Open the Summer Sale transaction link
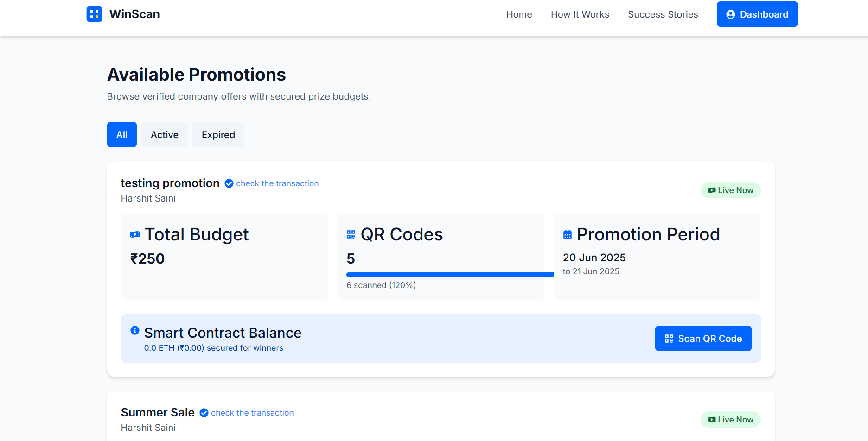Image resolution: width=868 pixels, height=441 pixels. pos(252,413)
